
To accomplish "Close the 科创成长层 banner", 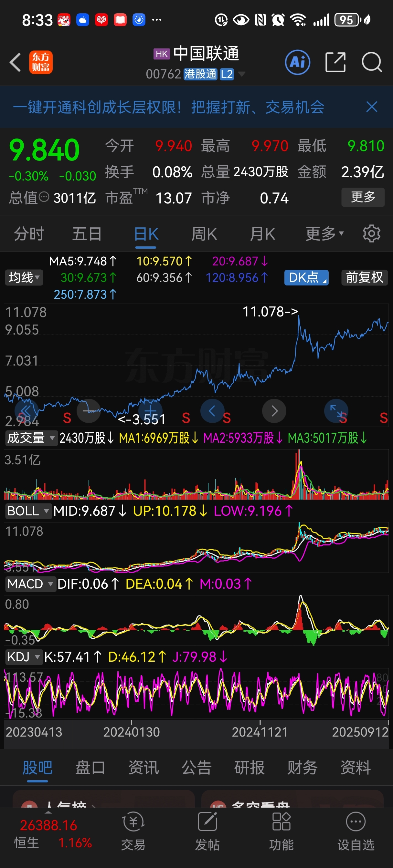I will (x=372, y=107).
